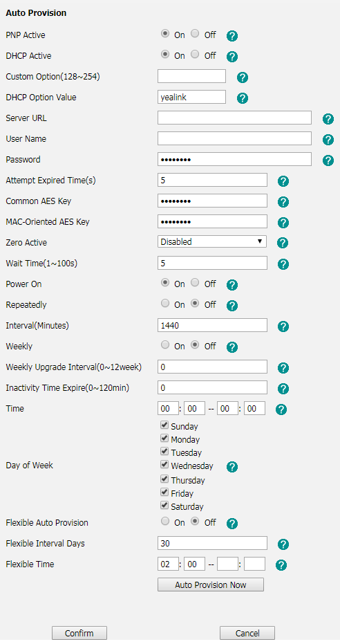Open help icon for PNP Active
Image resolution: width=340 pixels, height=644 pixels.
pyautogui.click(x=232, y=36)
